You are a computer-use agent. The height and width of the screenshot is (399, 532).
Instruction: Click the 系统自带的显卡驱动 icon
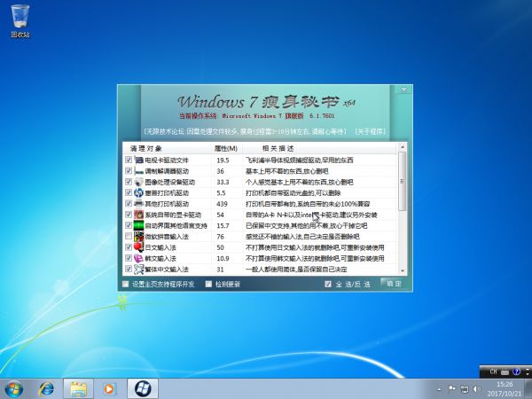coord(139,215)
